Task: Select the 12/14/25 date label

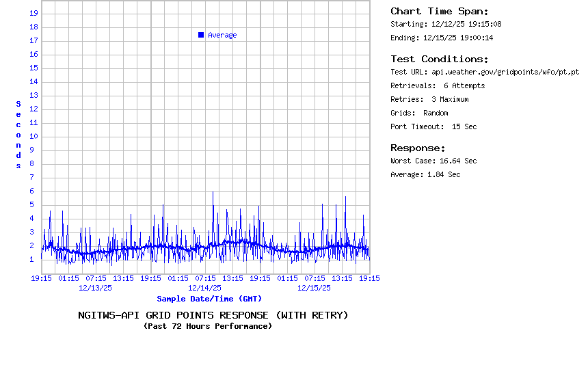Action: [x=205, y=288]
